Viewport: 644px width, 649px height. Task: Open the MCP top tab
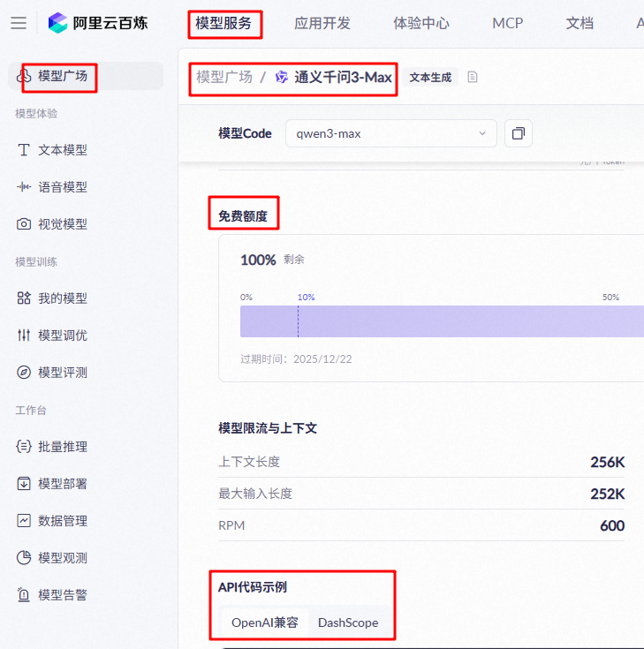click(x=507, y=23)
